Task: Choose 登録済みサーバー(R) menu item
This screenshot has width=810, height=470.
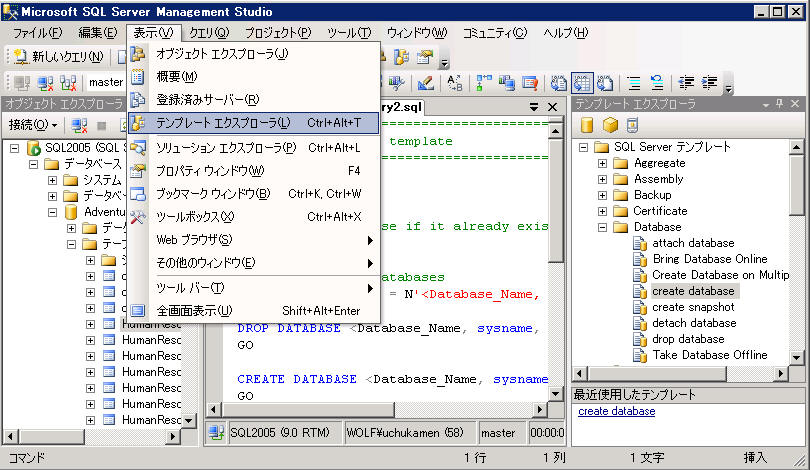Action: (254, 99)
